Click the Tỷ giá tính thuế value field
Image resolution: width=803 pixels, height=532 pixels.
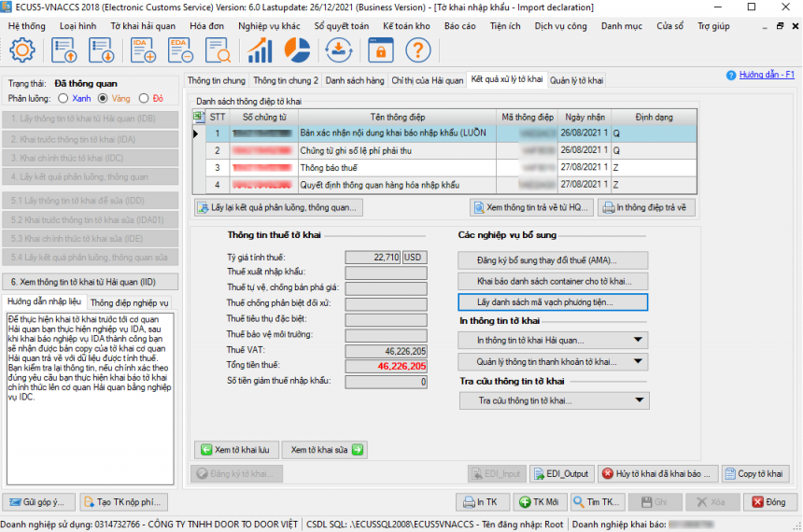point(373,257)
